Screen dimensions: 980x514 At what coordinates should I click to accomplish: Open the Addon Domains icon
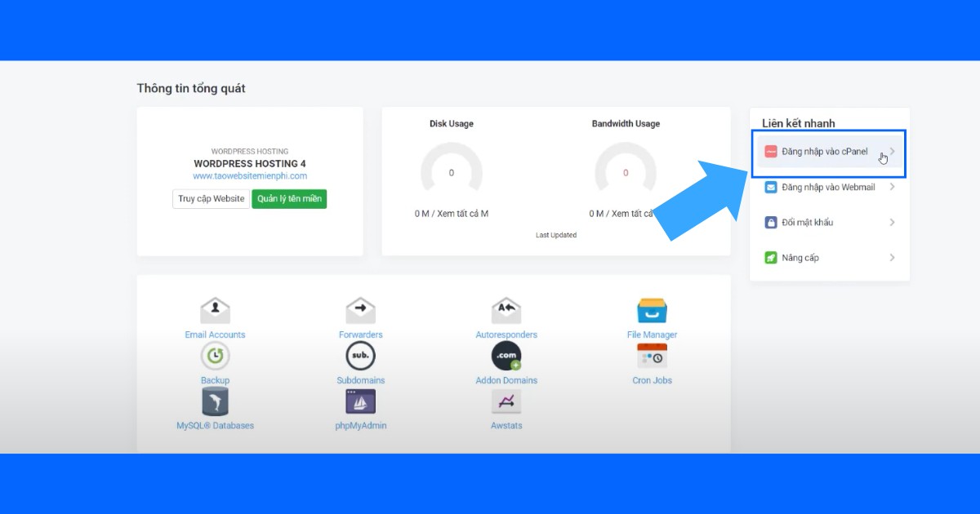[x=506, y=357]
